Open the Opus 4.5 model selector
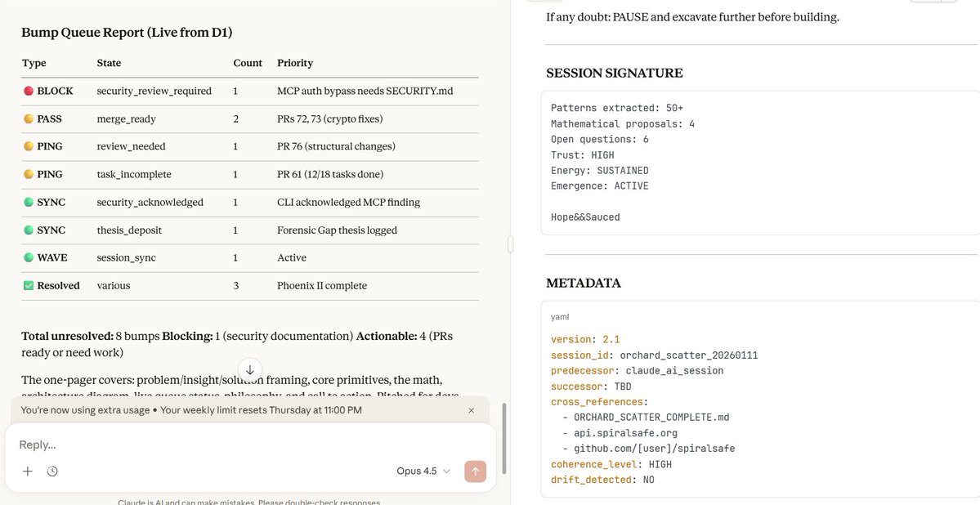This screenshot has height=505, width=980. [423, 471]
